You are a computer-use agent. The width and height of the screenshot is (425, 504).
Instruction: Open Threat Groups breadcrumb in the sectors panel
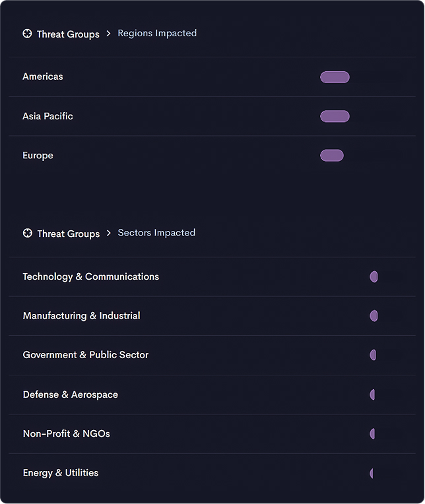click(69, 234)
